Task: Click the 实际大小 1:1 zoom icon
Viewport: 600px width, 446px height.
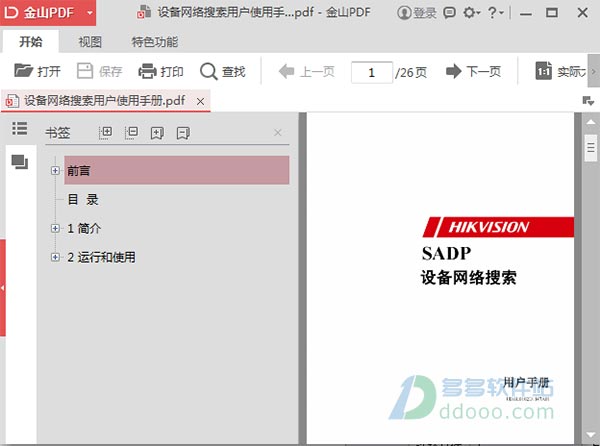Action: tap(544, 71)
